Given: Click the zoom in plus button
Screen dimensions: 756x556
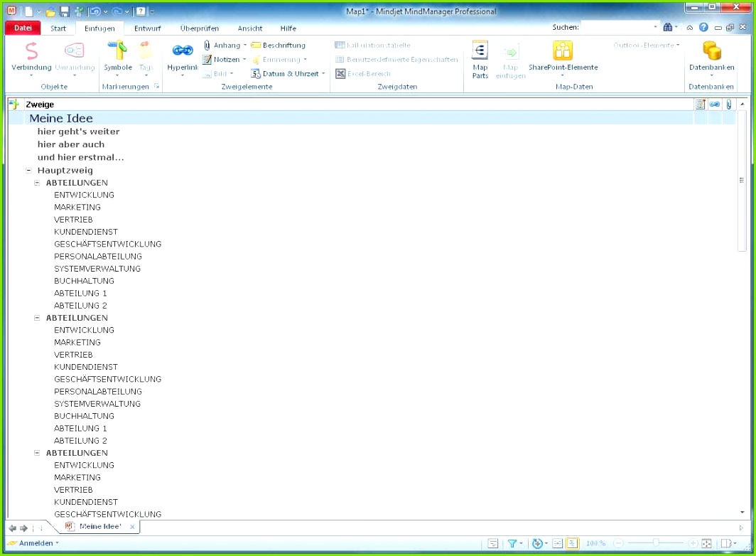Looking at the screenshot, I should click(693, 543).
